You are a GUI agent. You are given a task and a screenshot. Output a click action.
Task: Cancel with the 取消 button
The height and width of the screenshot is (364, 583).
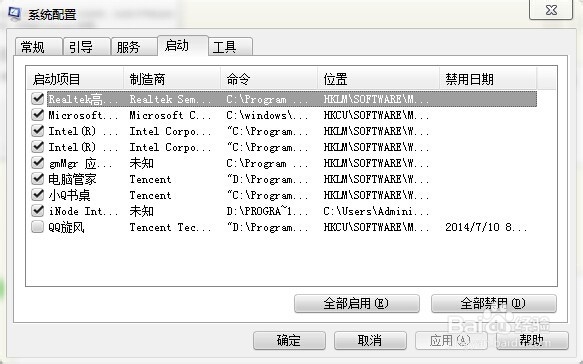tap(370, 340)
